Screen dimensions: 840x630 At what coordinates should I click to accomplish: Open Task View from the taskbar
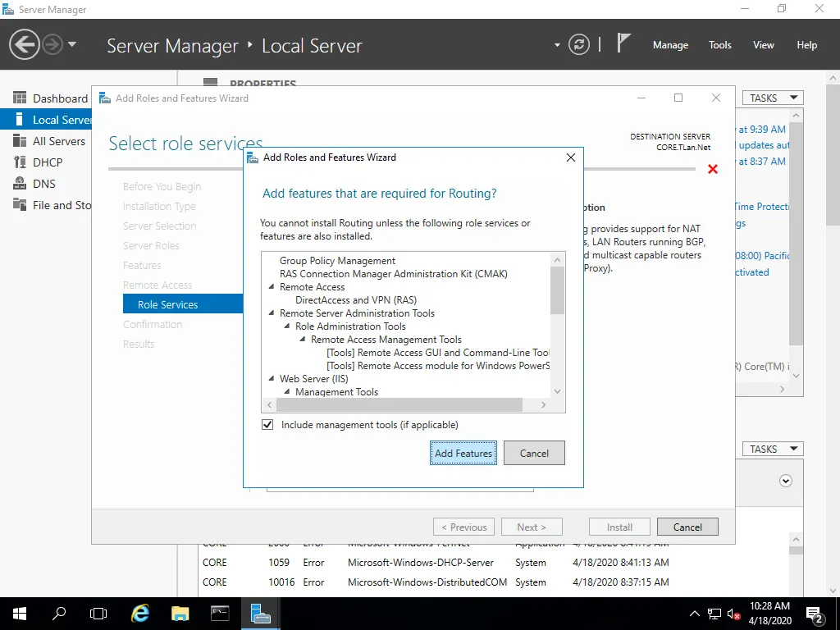pyautogui.click(x=98, y=614)
